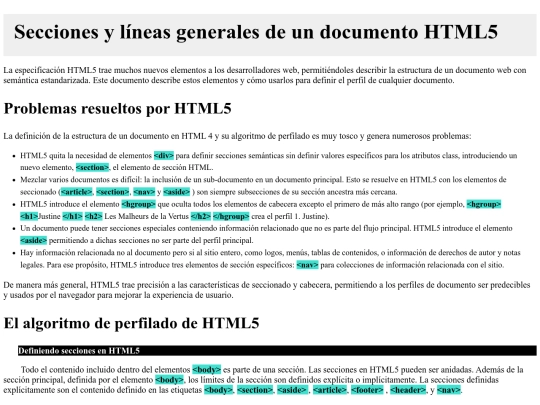Click the <aside> tag before 'permitiendo a dichas secciones'
Screen dimensions: 540x405
point(33,240)
